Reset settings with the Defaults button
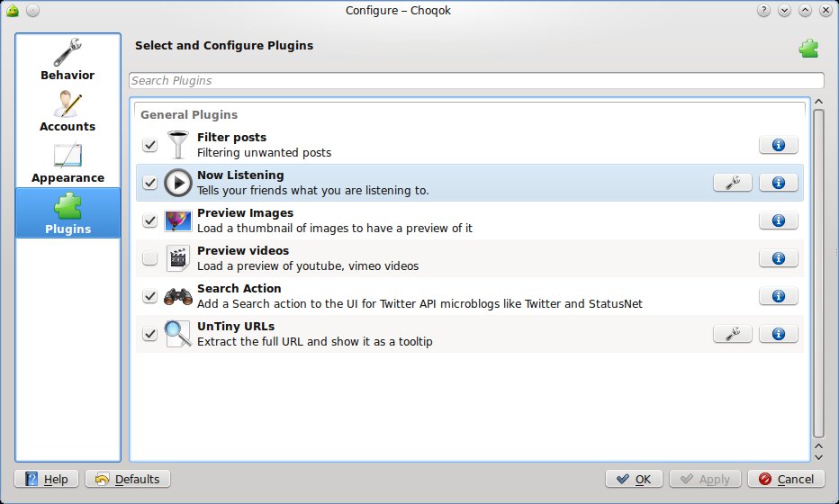The image size is (839, 504). click(x=128, y=479)
